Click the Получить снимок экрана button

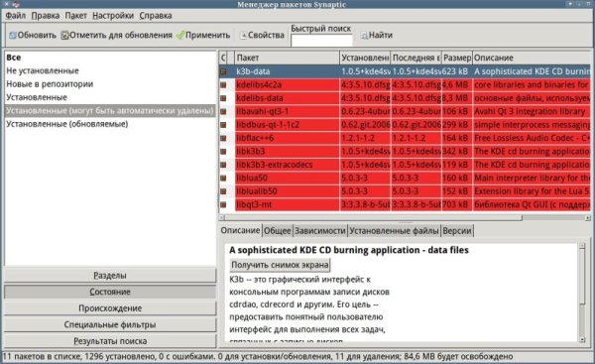click(x=280, y=265)
